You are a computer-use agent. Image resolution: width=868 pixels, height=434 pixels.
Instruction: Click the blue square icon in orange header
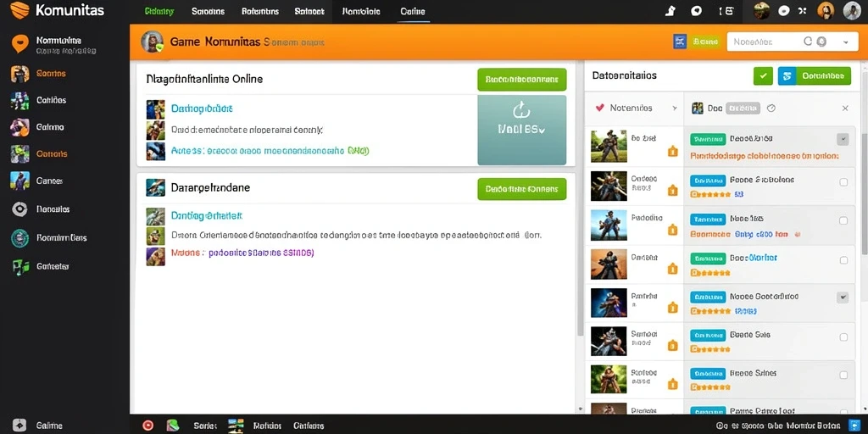[x=680, y=42]
